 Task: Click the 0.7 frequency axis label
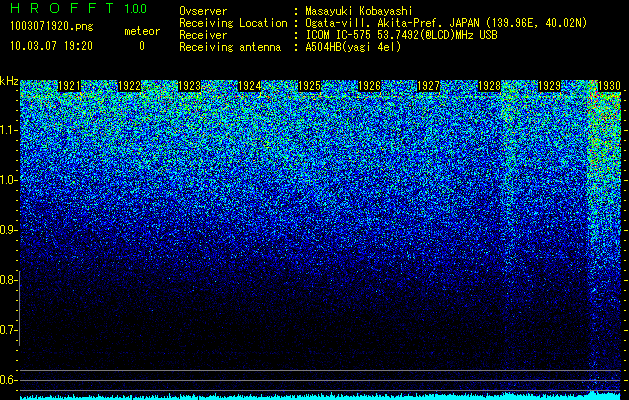coord(8,330)
